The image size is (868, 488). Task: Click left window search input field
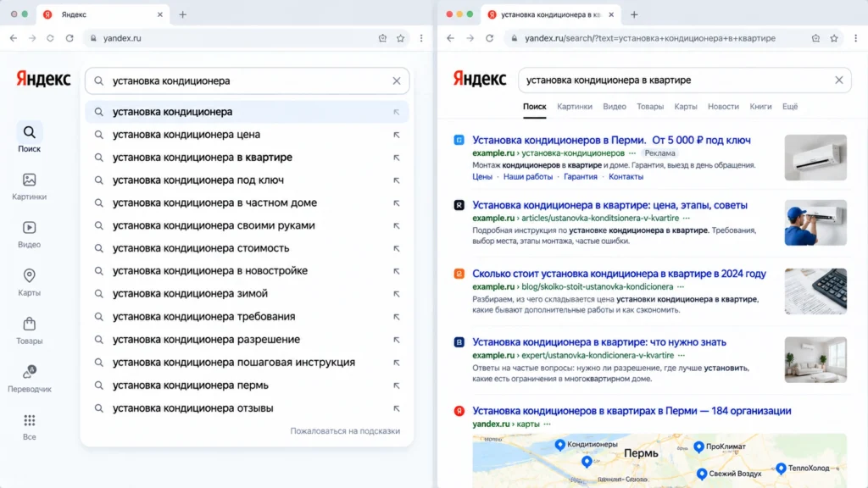247,80
